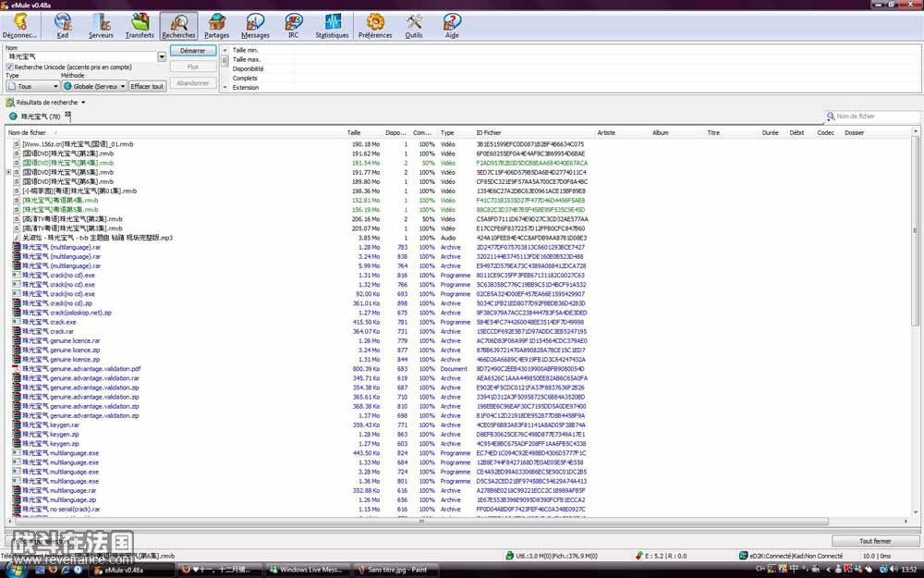924x578 pixels.
Task: Select the Recherches toolbar icon
Action: coord(178,26)
